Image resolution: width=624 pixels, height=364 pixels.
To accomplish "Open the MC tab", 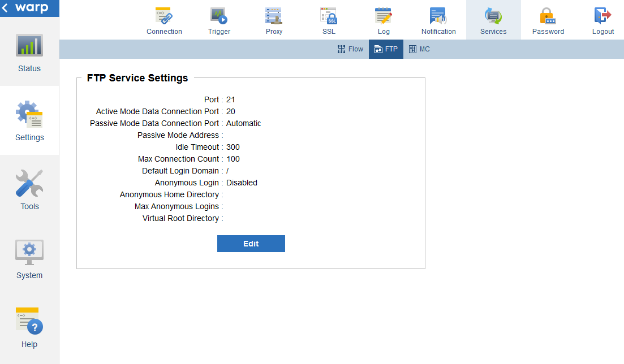I will [x=420, y=49].
